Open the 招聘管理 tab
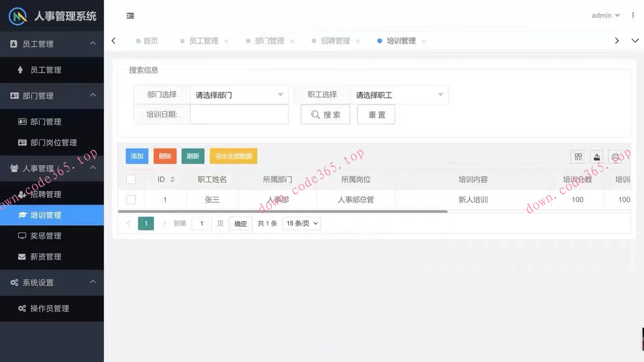The height and width of the screenshot is (362, 644). pyautogui.click(x=336, y=40)
